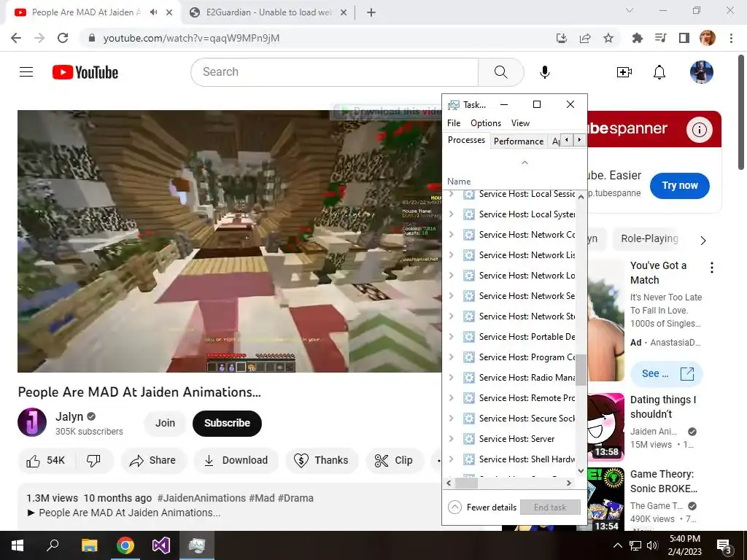The height and width of the screenshot is (560, 747).
Task: Expand Service Host: Network List row
Action: tap(451, 254)
